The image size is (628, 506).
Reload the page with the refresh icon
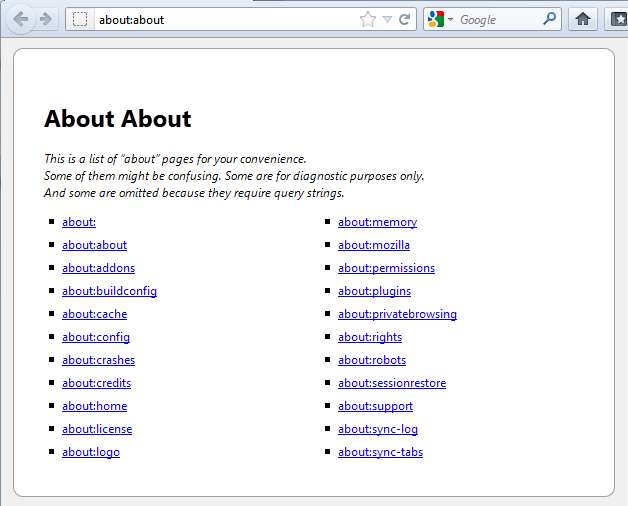pyautogui.click(x=405, y=19)
